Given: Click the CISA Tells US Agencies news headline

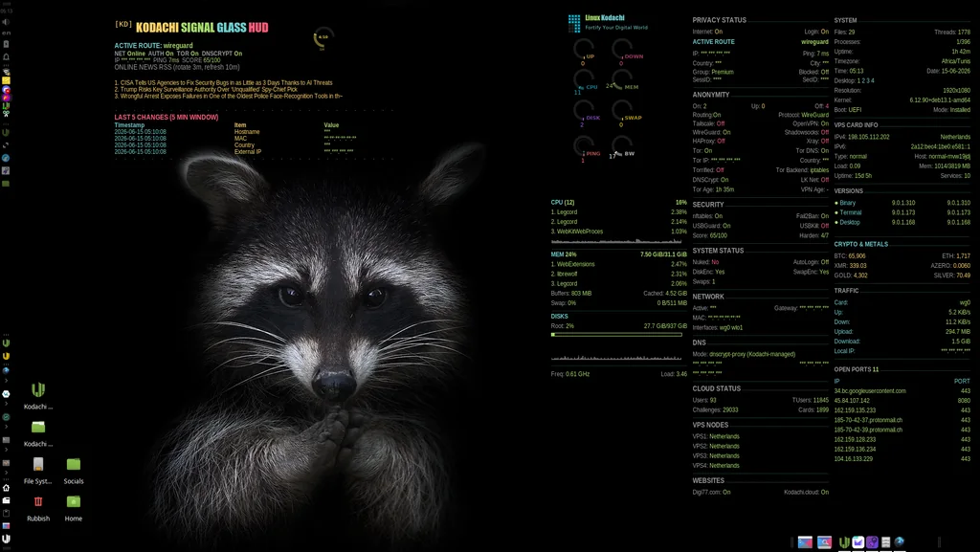Looking at the screenshot, I should coord(223,82).
